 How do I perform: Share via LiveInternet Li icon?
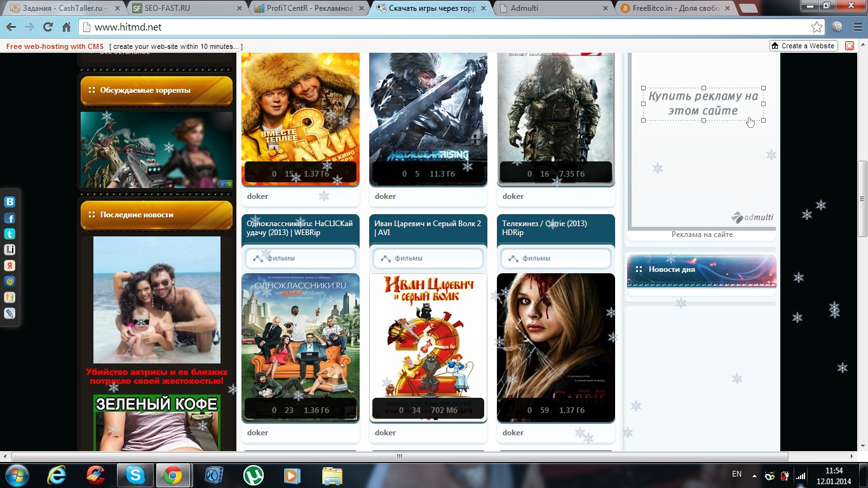tap(10, 250)
